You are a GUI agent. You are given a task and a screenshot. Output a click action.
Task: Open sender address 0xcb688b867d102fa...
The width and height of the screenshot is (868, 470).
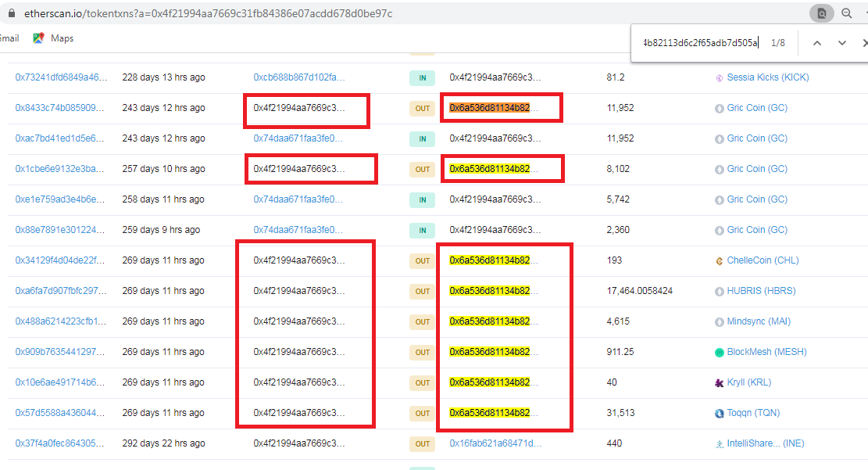click(x=299, y=77)
